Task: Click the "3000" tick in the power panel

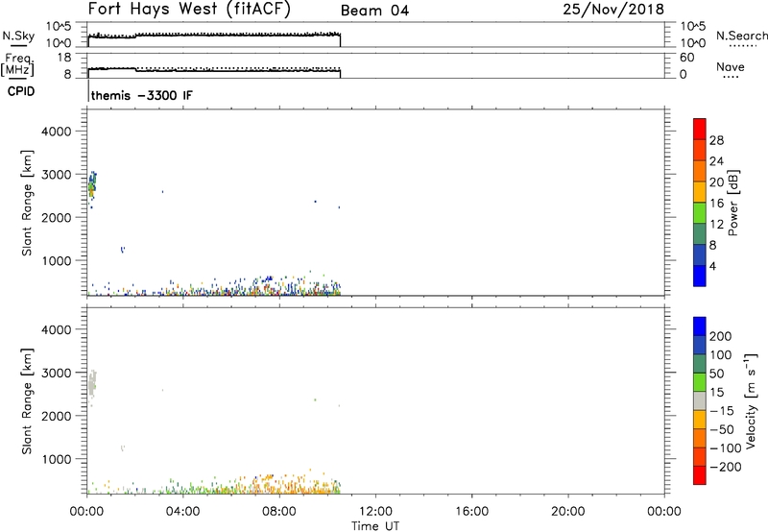Action: point(57,175)
